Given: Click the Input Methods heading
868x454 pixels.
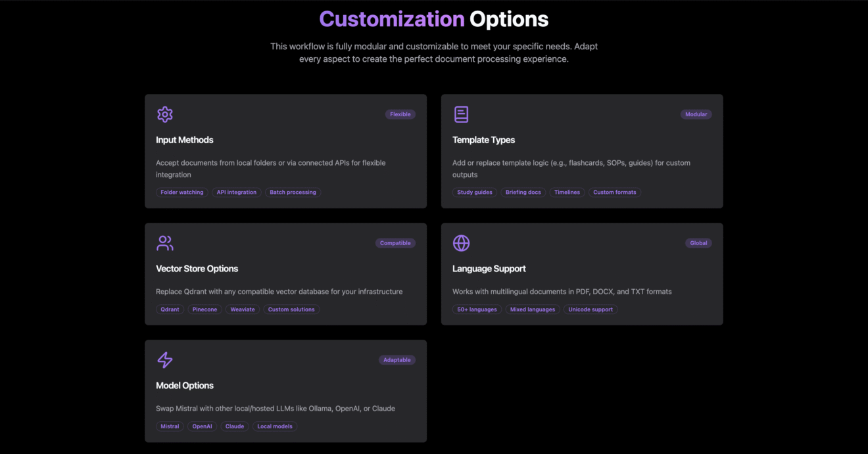Looking at the screenshot, I should coord(185,140).
